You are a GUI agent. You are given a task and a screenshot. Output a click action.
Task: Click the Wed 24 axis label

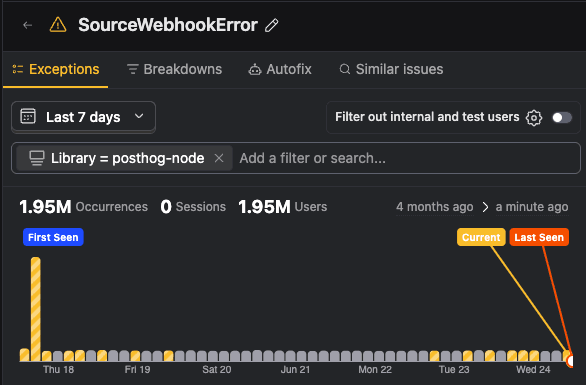pyautogui.click(x=533, y=370)
